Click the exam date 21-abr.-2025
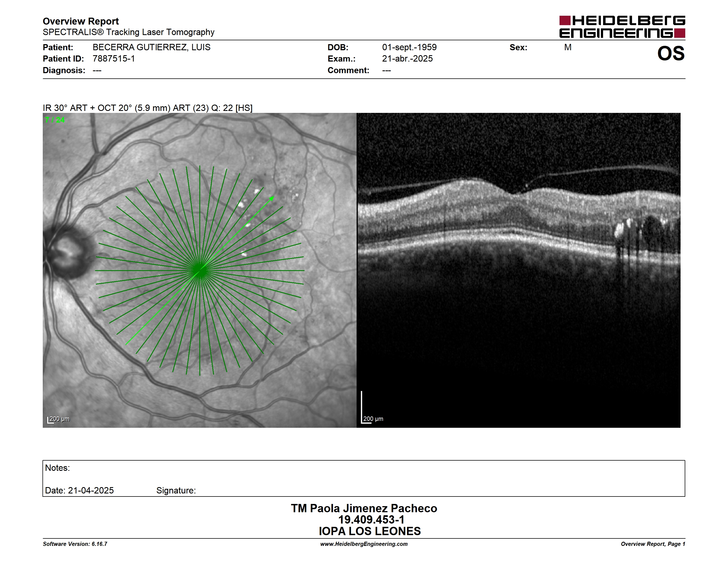 coord(407,59)
